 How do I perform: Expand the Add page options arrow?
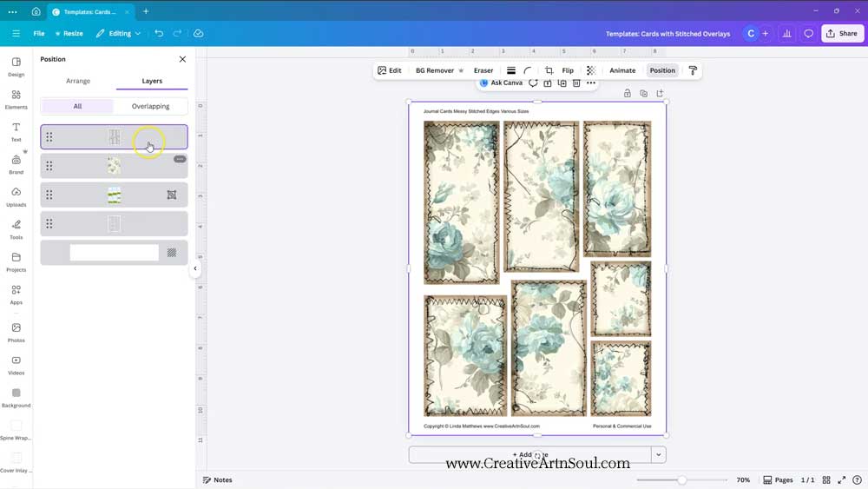[x=658, y=454]
